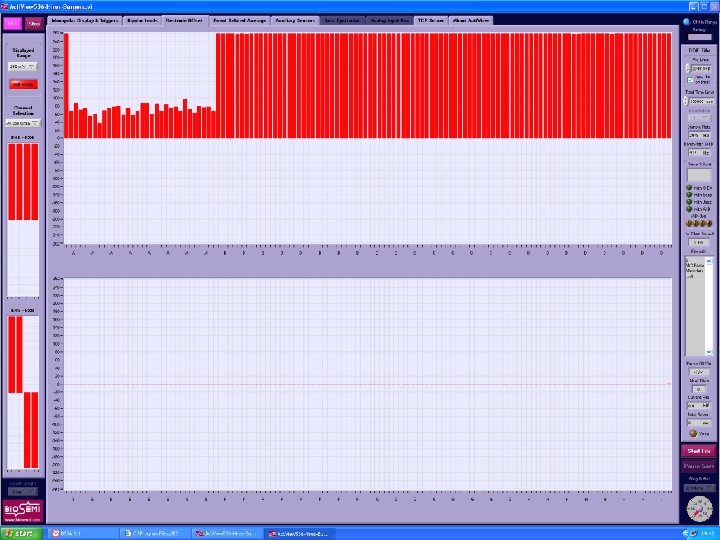This screenshot has width=720, height=540.
Task: Select the Analog Input Box tab
Action: [x=389, y=21]
